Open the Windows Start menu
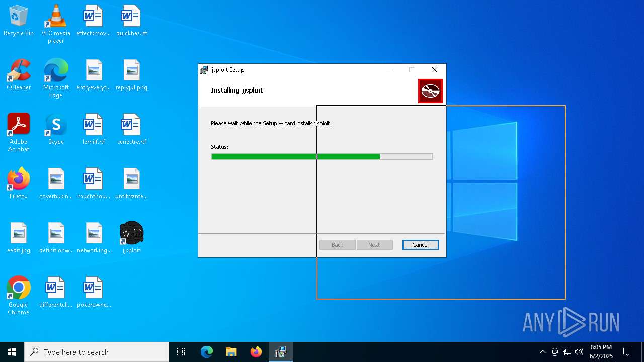 [x=12, y=352]
